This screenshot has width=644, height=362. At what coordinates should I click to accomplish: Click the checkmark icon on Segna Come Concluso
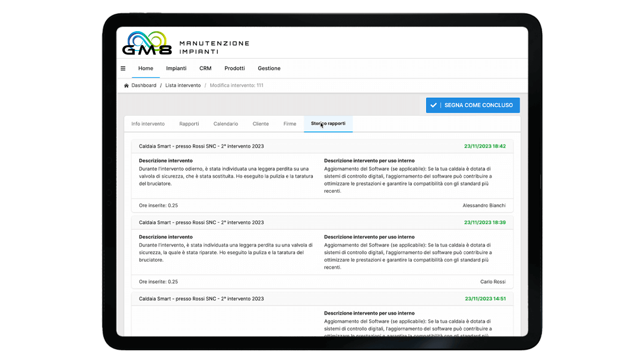[434, 105]
